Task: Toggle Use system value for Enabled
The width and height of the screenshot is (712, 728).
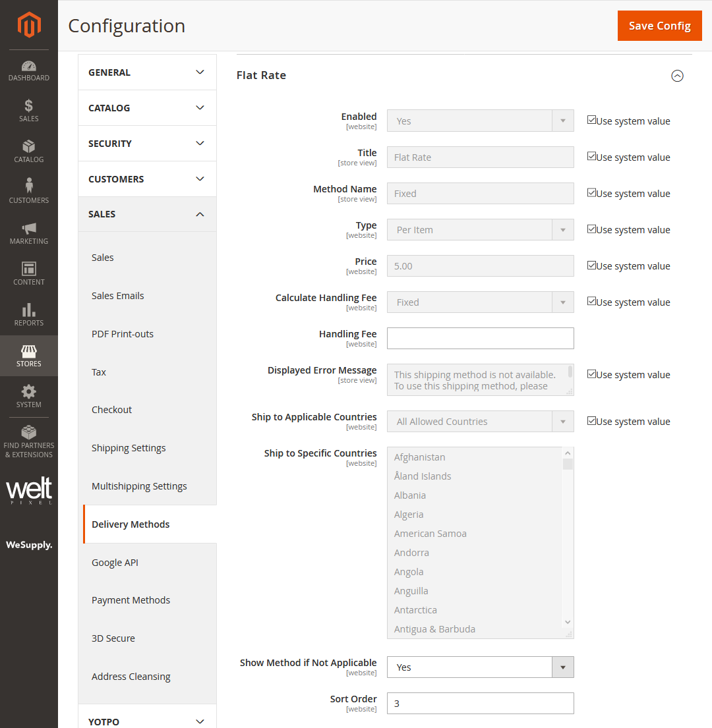Action: (591, 120)
